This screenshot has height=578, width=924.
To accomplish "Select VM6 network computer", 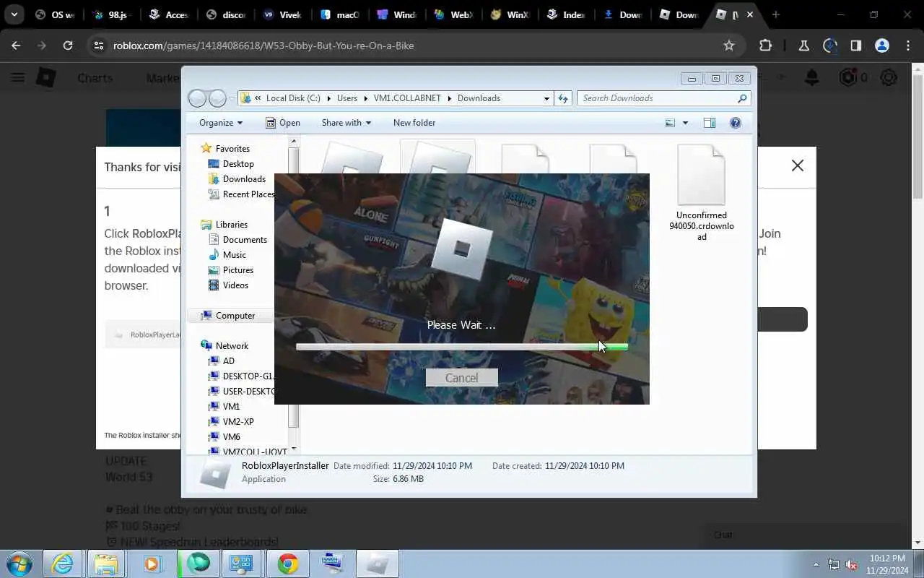I will [x=231, y=437].
